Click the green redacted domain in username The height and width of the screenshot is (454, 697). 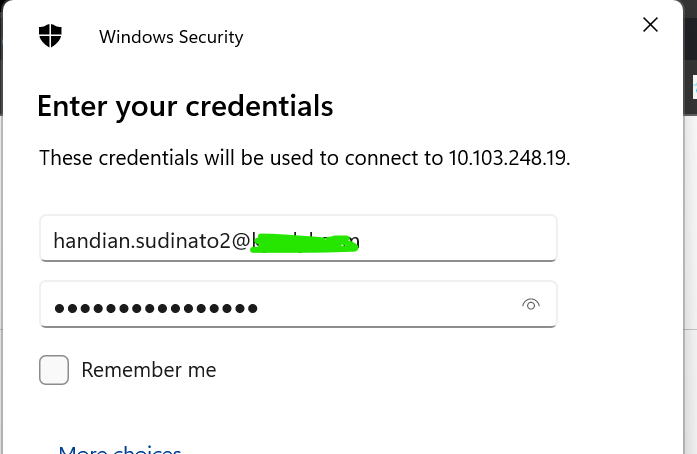click(x=304, y=244)
